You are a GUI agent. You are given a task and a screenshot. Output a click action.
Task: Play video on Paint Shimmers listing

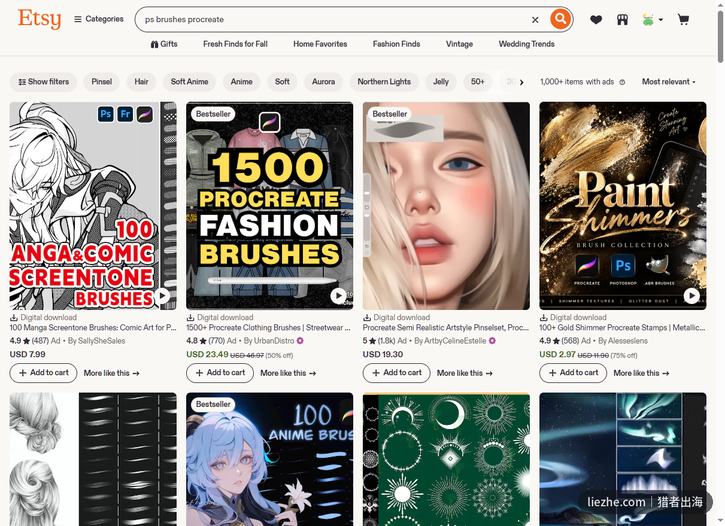point(691,296)
